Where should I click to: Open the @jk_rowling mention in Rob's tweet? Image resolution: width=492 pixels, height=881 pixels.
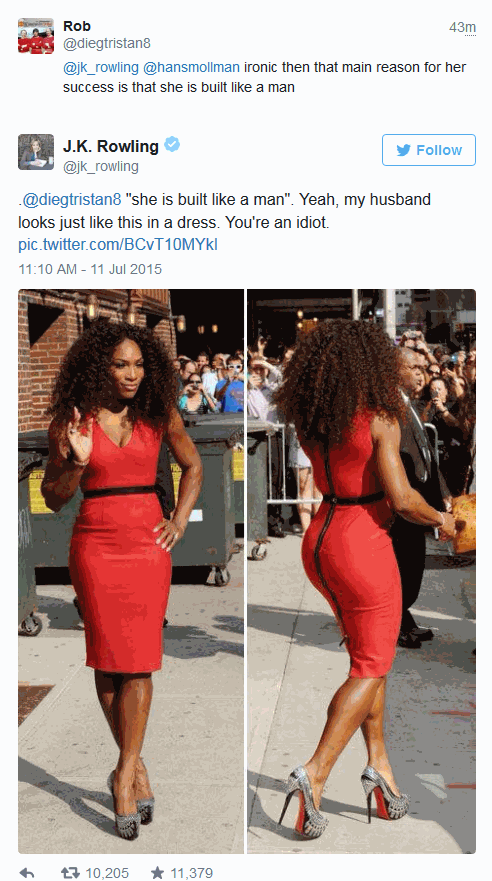click(x=101, y=67)
